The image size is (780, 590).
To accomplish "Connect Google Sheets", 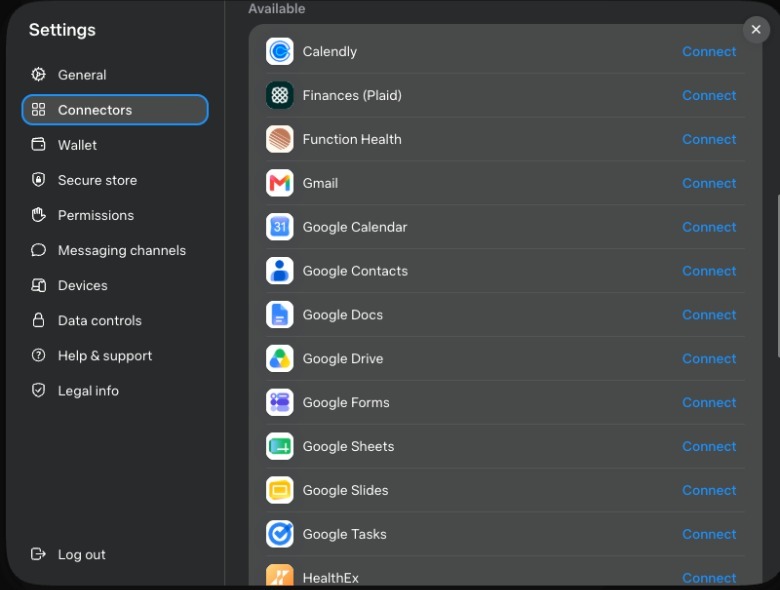I will [x=709, y=446].
